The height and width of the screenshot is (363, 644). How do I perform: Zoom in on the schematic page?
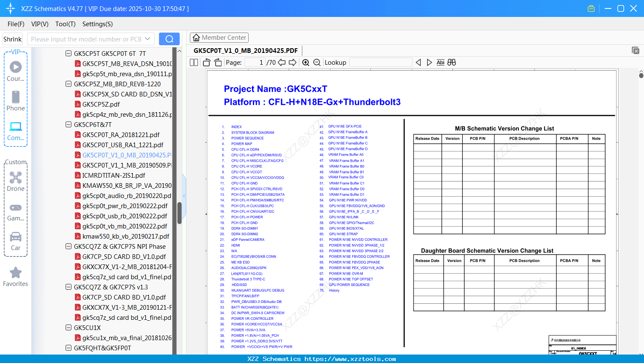[306, 63]
